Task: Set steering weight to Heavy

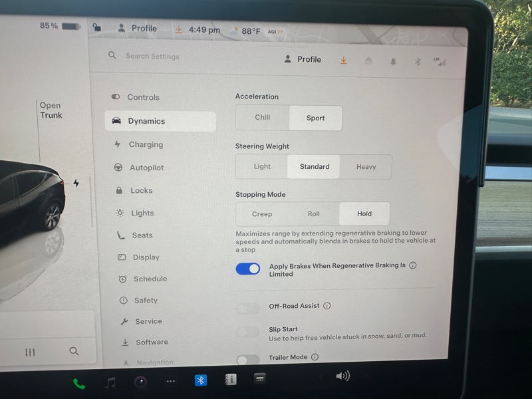Action: coord(366,167)
